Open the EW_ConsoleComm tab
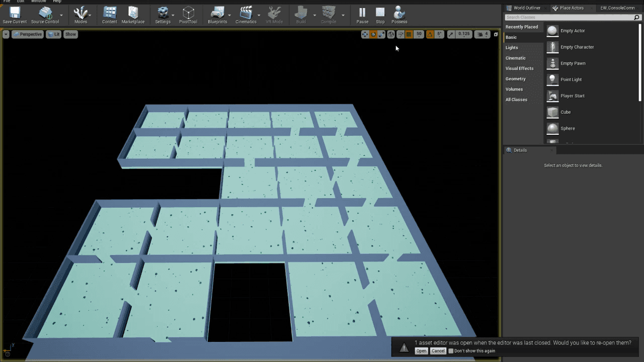This screenshot has width=644, height=362. pos(617,8)
